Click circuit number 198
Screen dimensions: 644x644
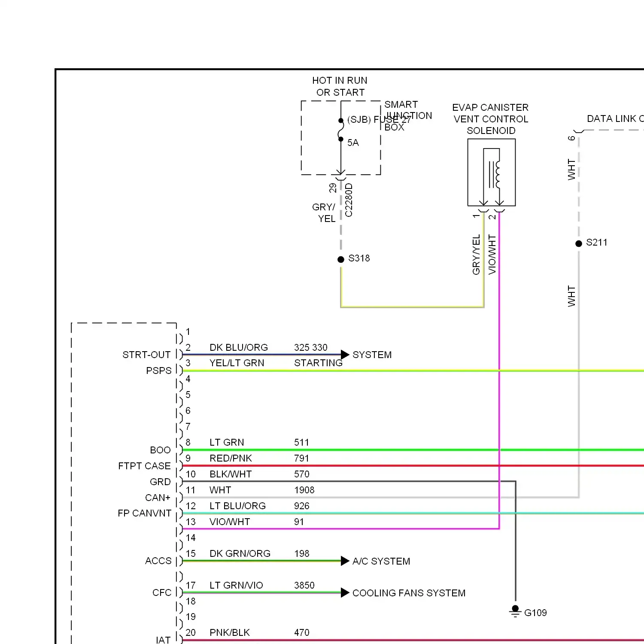coord(301,553)
